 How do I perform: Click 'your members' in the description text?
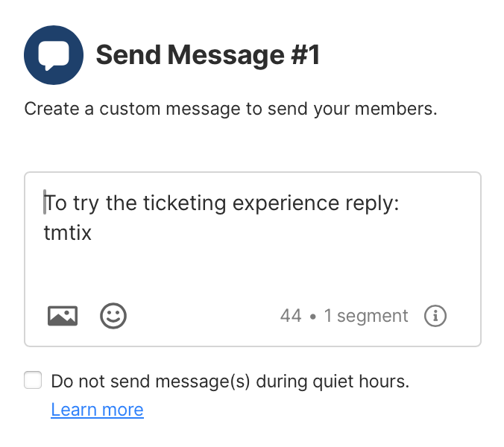376,109
